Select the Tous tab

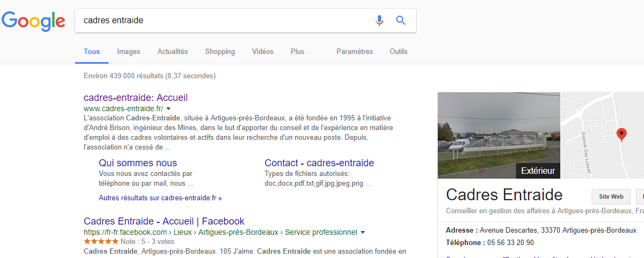(92, 52)
